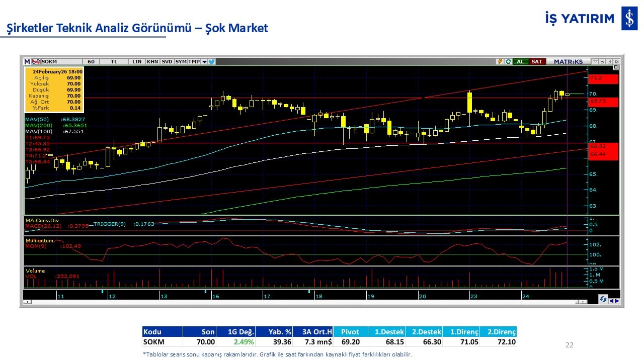
Task: Toggle LIN linear scale mode
Action: [x=137, y=62]
